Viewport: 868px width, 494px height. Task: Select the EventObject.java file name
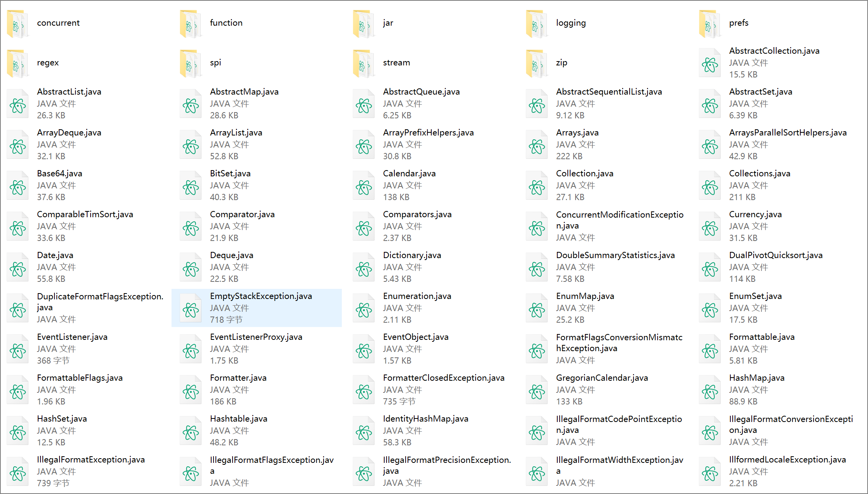click(x=416, y=337)
